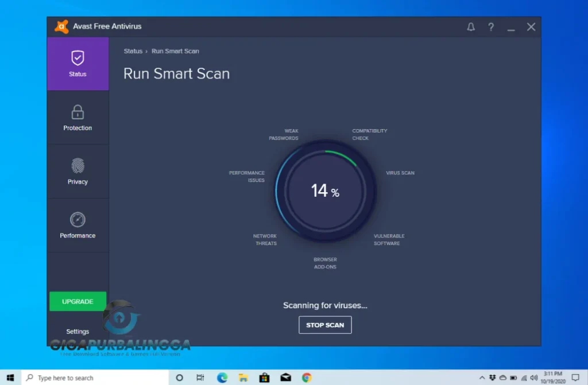Launch Google Chrome from the taskbar
Viewport: 588px width, 385px height.
click(306, 378)
